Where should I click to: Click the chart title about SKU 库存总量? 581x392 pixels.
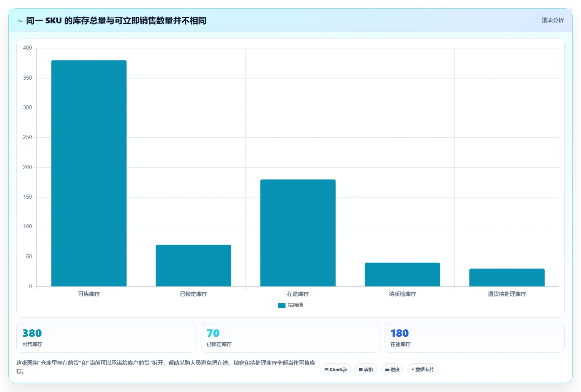[116, 20]
